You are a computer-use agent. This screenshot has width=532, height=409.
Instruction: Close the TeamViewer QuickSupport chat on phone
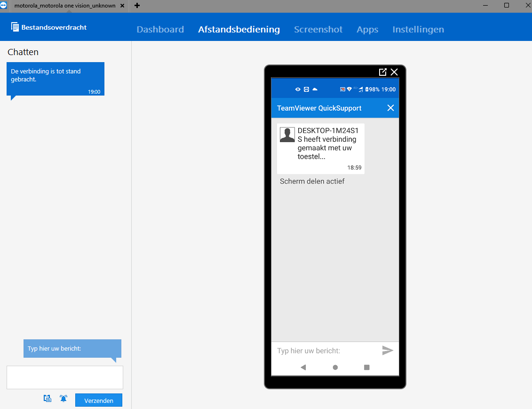[390, 108]
